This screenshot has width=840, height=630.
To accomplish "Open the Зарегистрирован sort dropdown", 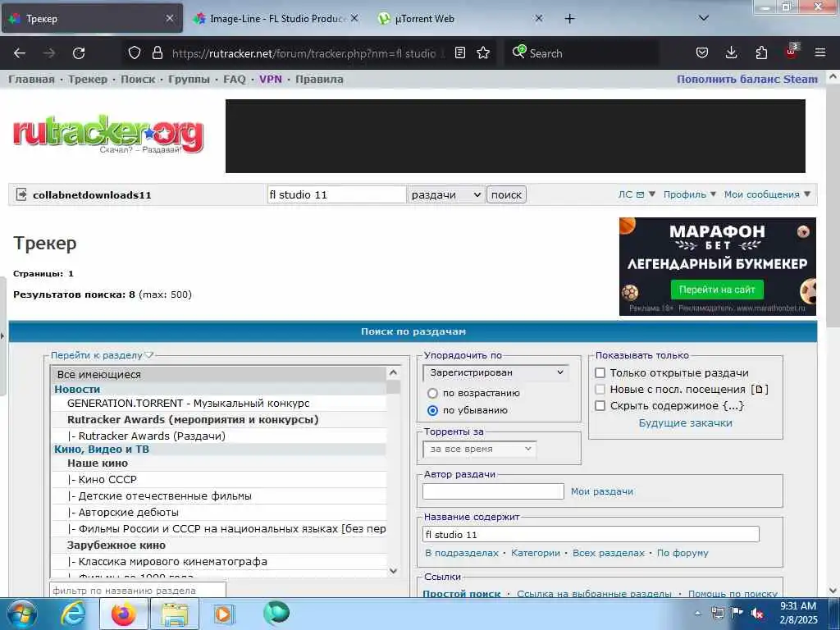I will point(495,373).
